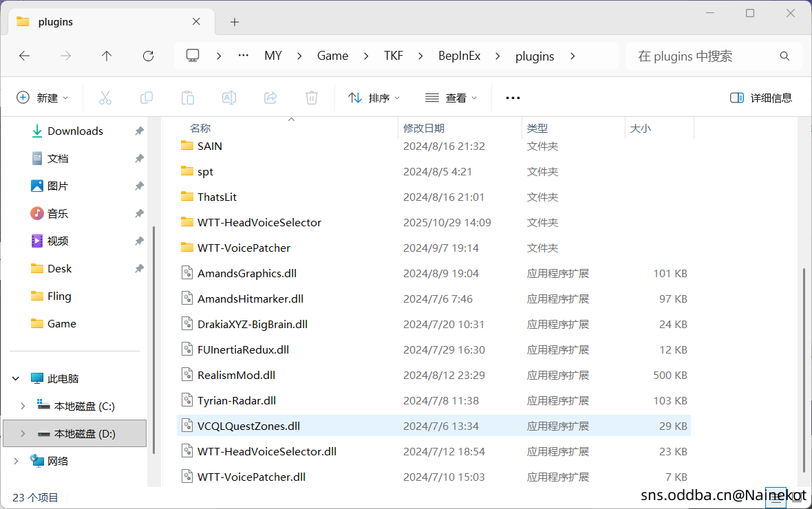Open the 新建 new item menu

(x=43, y=98)
